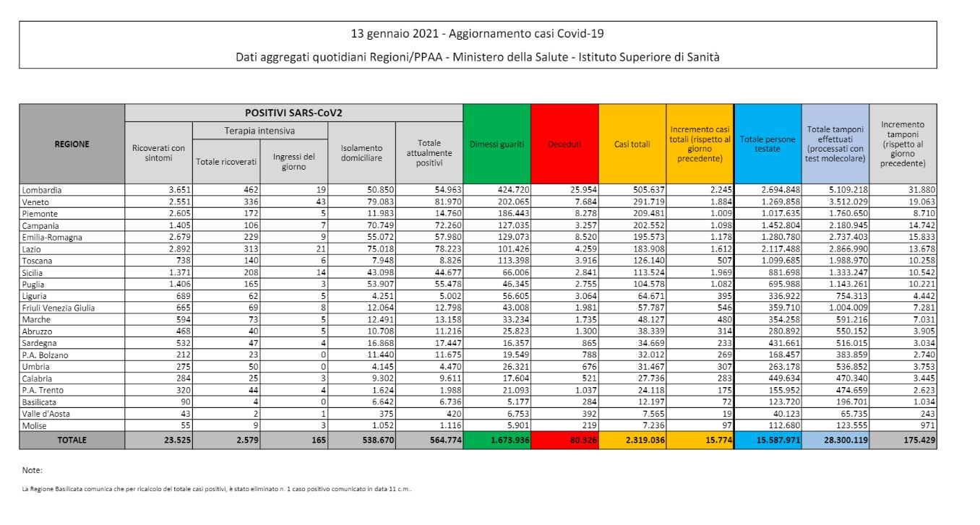Click the Ingressi del giorno header
Image resolution: width=980 pixels, height=525 pixels.
point(293,162)
